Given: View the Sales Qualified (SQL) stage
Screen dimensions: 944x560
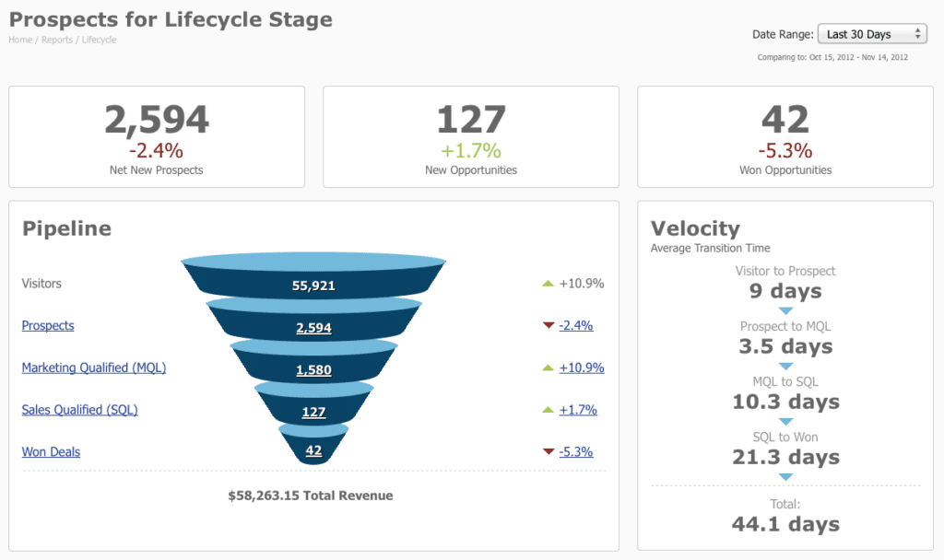Looking at the screenshot, I should click(x=79, y=410).
